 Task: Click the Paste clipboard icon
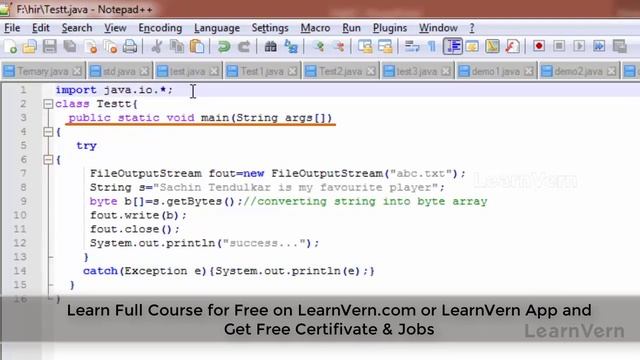point(197,47)
